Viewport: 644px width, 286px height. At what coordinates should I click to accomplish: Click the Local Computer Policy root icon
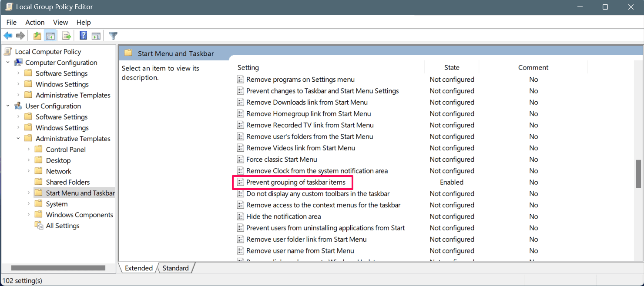(8, 52)
